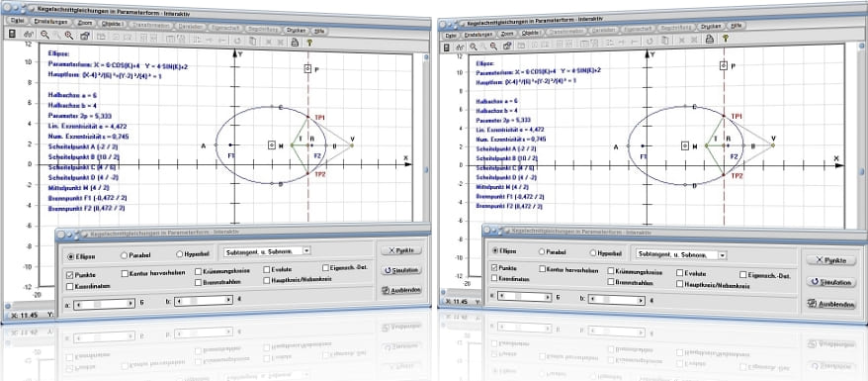
Task: Click point P marker in left window graph
Action: (307, 68)
